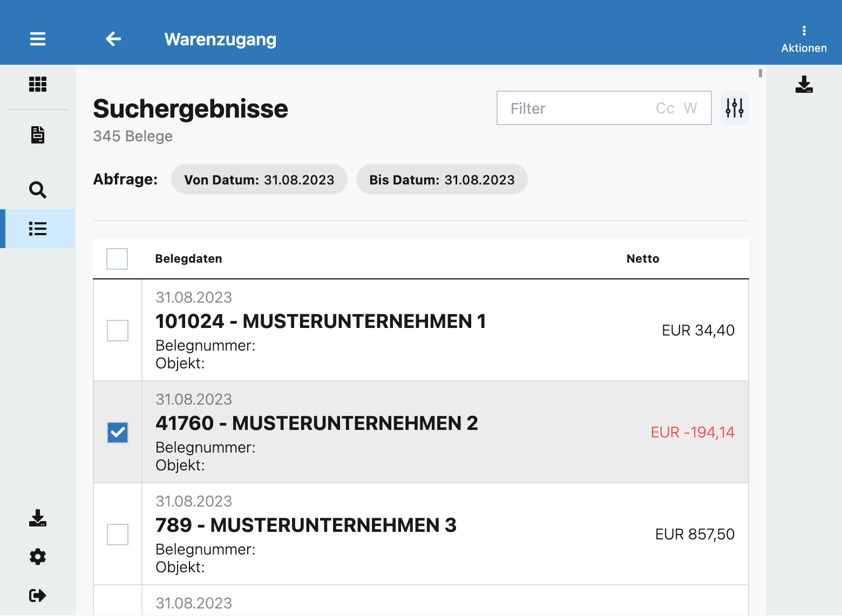The height and width of the screenshot is (616, 842).
Task: Toggle whole-word W option in filter
Action: click(690, 108)
